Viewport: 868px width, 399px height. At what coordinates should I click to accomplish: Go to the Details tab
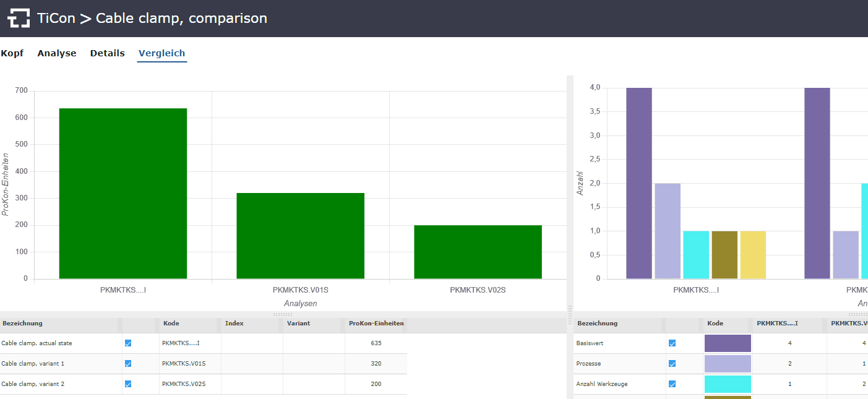(108, 53)
